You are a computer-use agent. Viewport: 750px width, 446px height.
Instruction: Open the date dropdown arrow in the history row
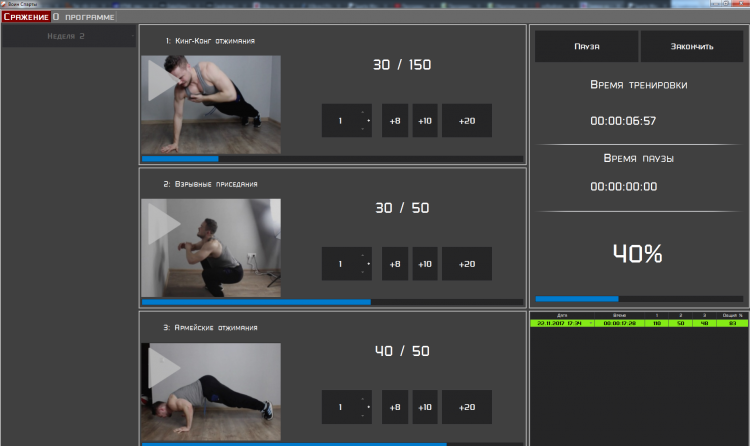point(591,323)
